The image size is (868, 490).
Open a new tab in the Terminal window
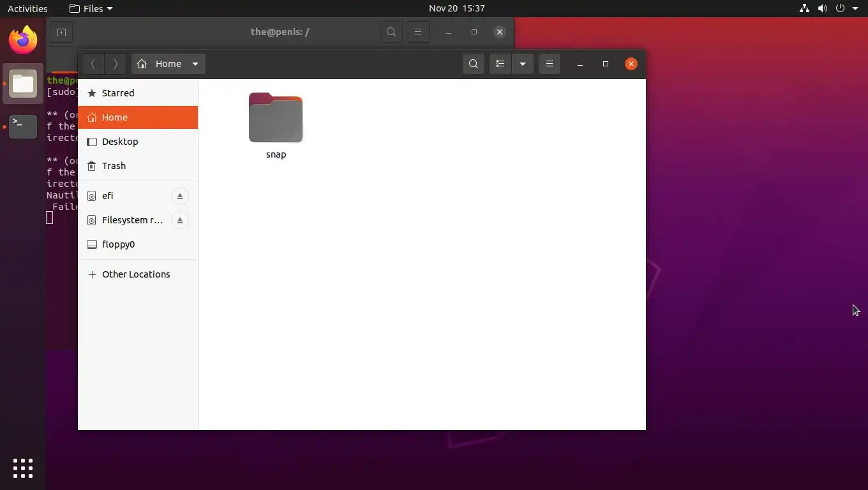point(61,32)
